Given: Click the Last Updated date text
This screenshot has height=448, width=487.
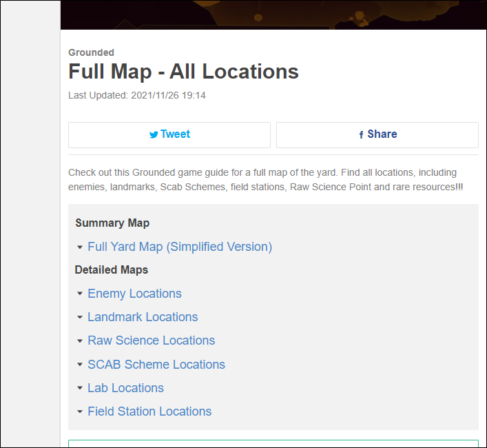Looking at the screenshot, I should tap(137, 95).
